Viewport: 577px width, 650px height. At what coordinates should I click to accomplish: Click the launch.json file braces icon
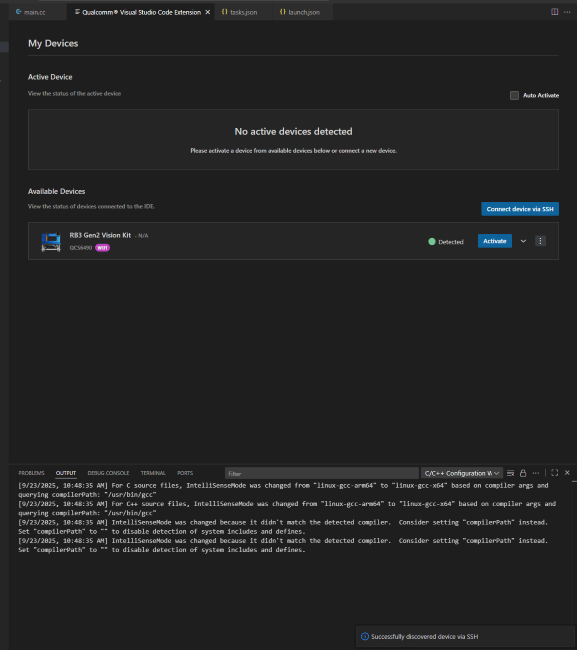(x=282, y=12)
